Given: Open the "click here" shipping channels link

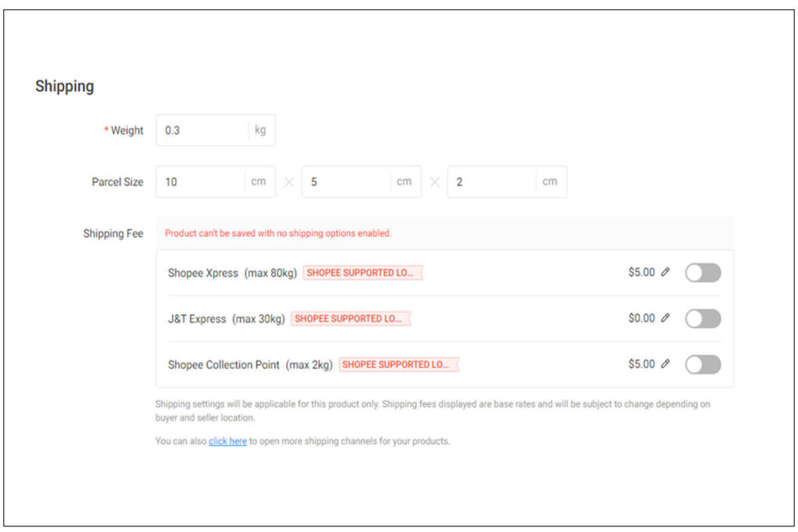Looking at the screenshot, I should tap(228, 441).
